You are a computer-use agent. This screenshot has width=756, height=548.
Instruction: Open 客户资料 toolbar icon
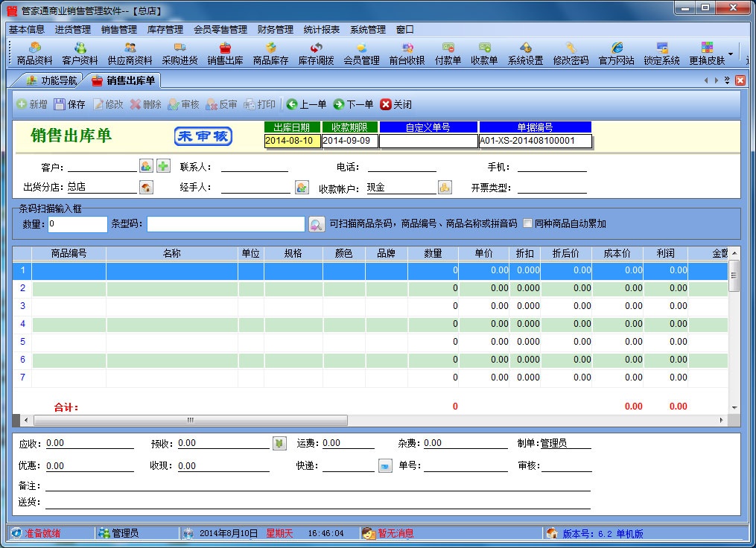(x=80, y=53)
